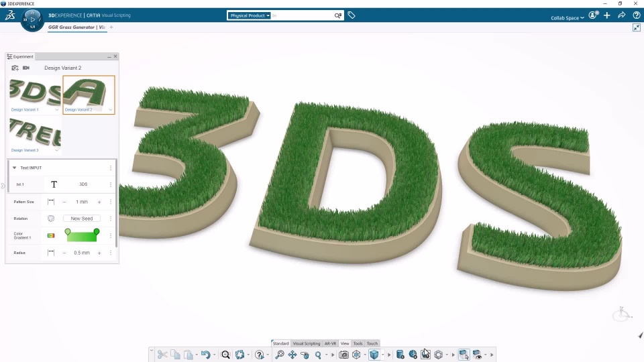644x362 pixels.
Task: Click the database cylinder icon in bottom toolbar
Action: click(x=400, y=355)
